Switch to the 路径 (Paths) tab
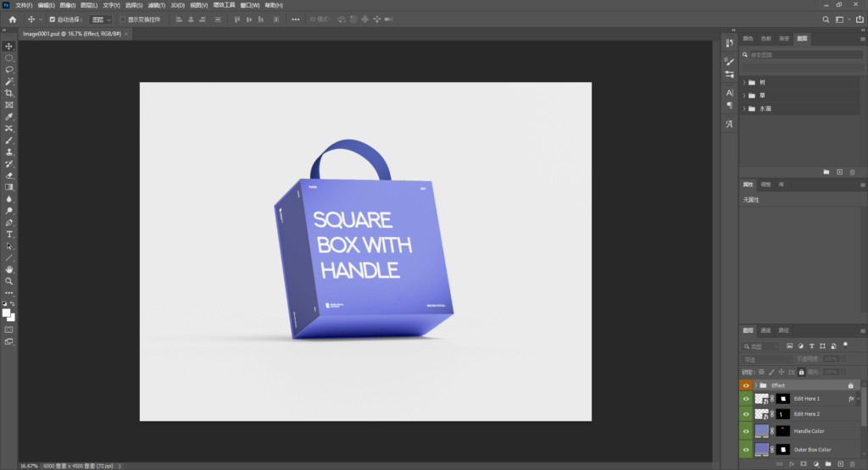This screenshot has height=470, width=868. pyautogui.click(x=784, y=330)
